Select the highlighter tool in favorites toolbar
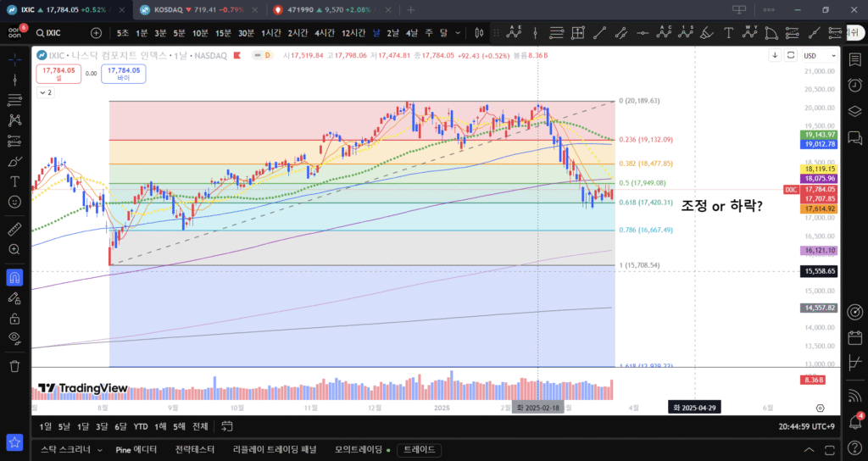Image resolution: width=868 pixels, height=461 pixels. [706, 33]
